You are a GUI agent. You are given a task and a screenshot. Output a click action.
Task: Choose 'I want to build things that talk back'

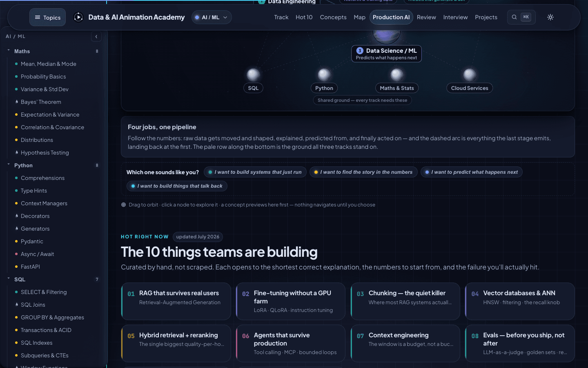177,186
